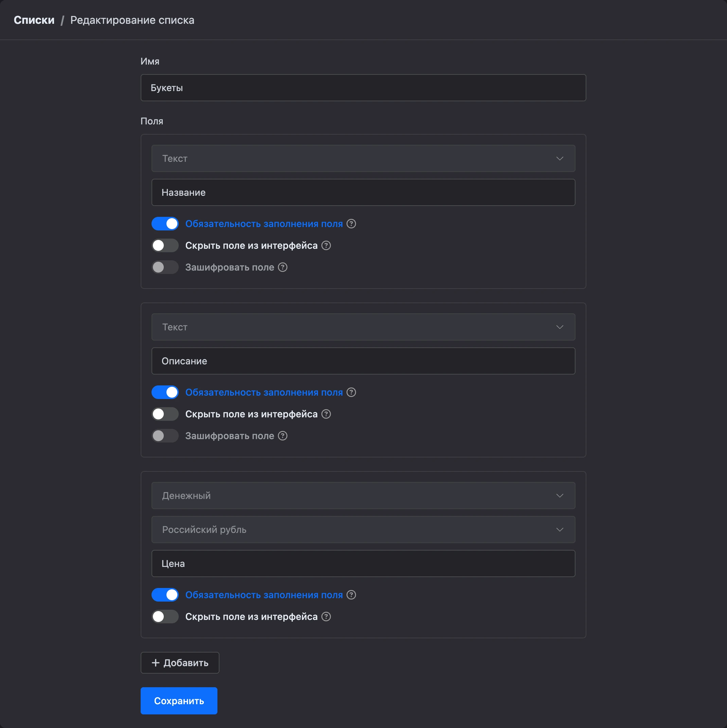Image resolution: width=727 pixels, height=728 pixels.
Task: Click the Сохранить button
Action: (x=179, y=701)
